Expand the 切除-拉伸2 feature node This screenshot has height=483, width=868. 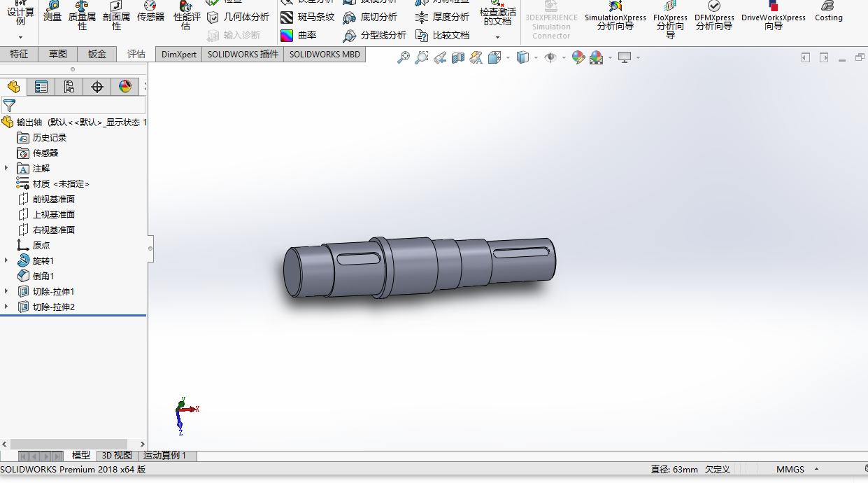tap(6, 307)
